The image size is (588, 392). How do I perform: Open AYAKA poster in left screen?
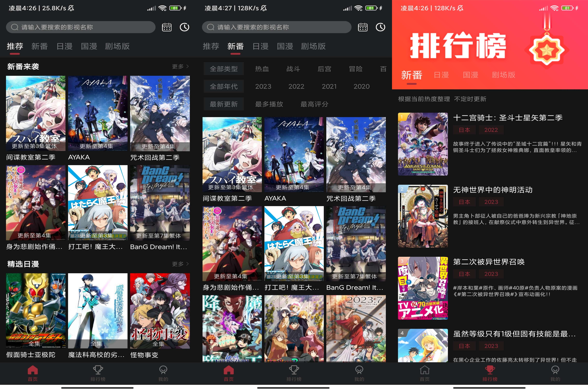point(98,113)
